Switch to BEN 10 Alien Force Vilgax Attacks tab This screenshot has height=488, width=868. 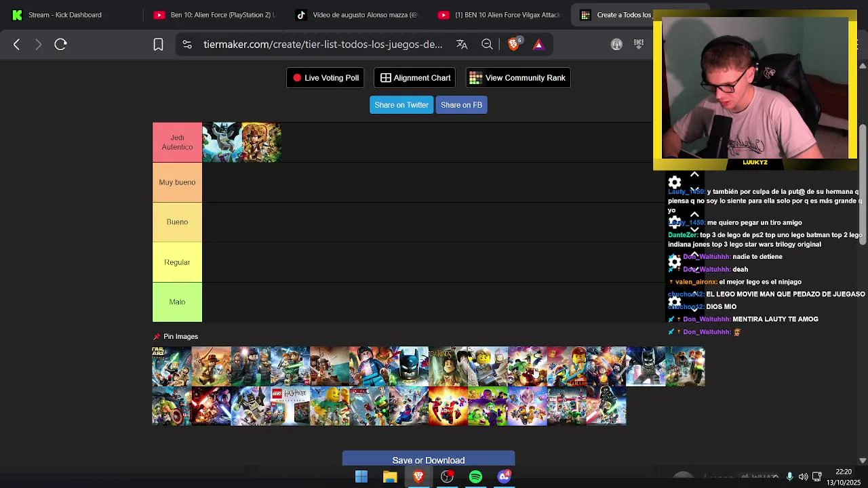click(500, 15)
